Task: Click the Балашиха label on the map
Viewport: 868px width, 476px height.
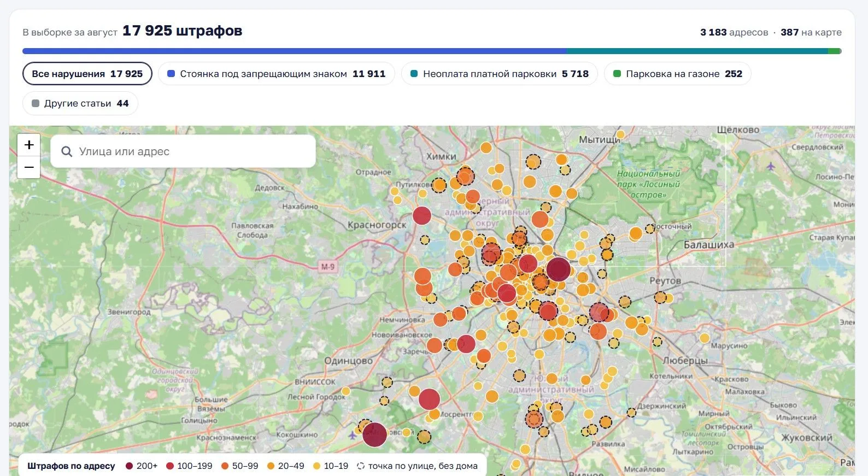Action: (709, 244)
